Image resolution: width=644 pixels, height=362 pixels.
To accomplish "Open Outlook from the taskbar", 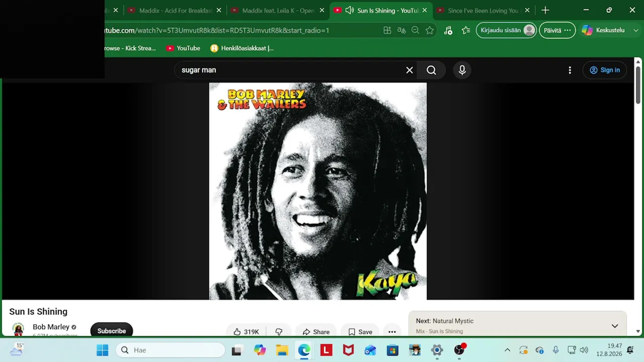I will pyautogui.click(x=370, y=350).
